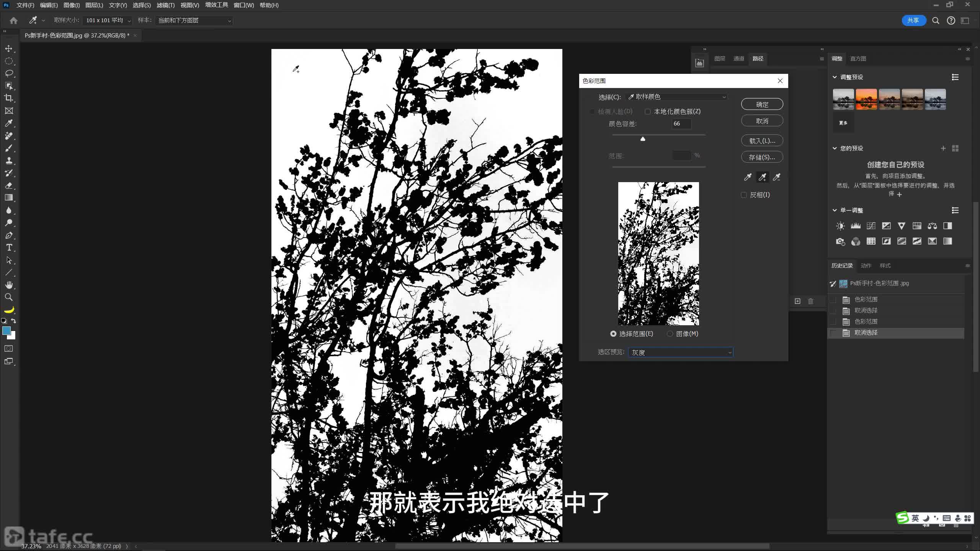
Task: Click the 颜色容差 slider handle
Action: tap(643, 139)
